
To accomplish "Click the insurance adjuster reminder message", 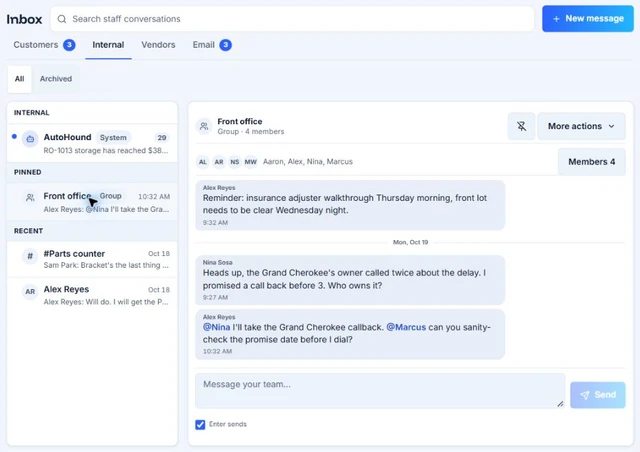I will 350,205.
